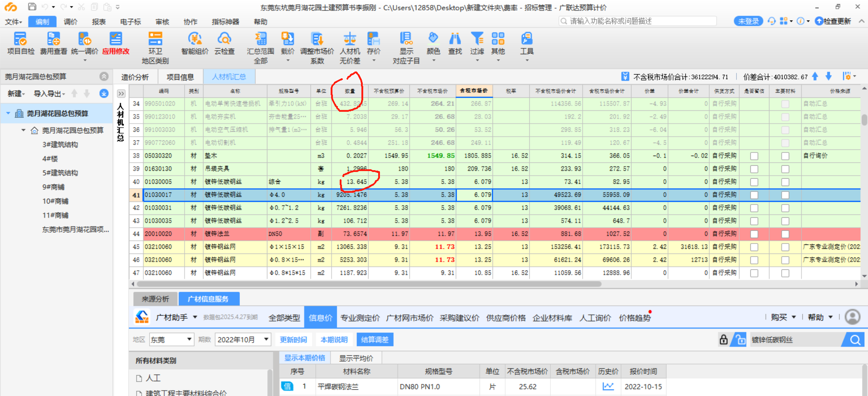Viewport: 868px width, 396px height.
Task: Toggle 是否暂估 checkbox for row 44 镀锌法兰
Action: coord(754,234)
